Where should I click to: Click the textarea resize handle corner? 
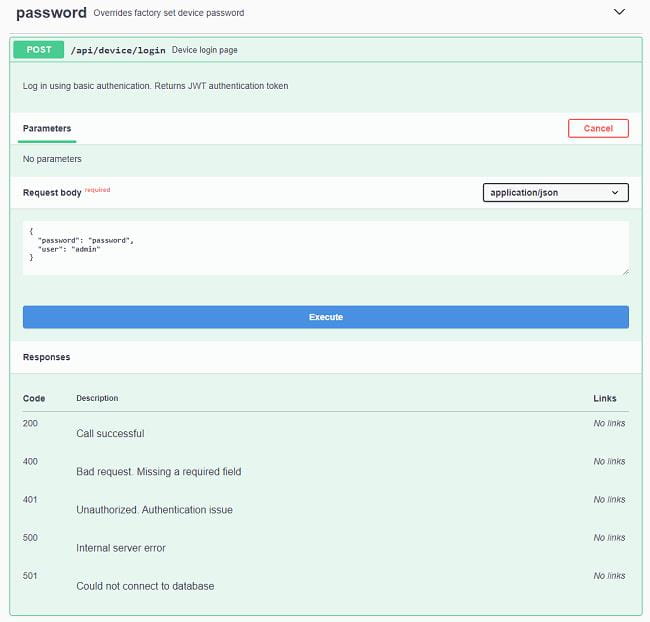[624, 270]
